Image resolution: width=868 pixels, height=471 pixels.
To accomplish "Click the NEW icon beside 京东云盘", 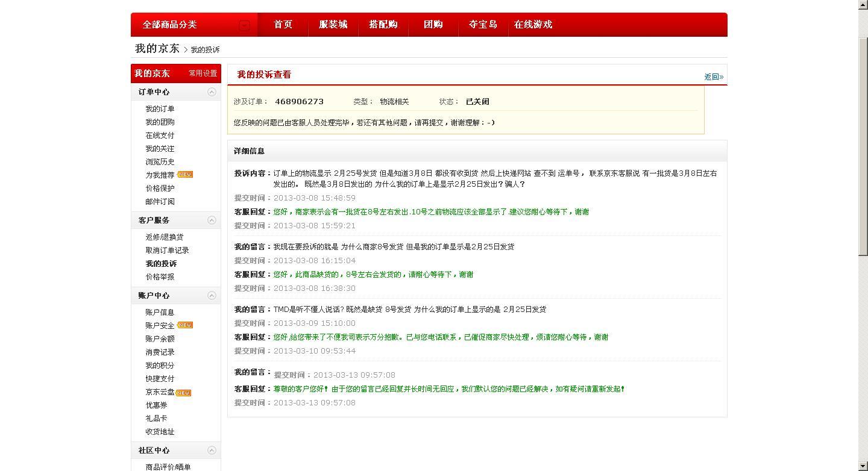I will [184, 391].
